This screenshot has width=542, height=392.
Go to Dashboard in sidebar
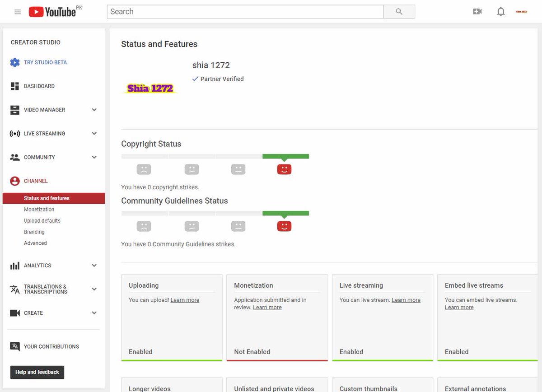click(39, 86)
